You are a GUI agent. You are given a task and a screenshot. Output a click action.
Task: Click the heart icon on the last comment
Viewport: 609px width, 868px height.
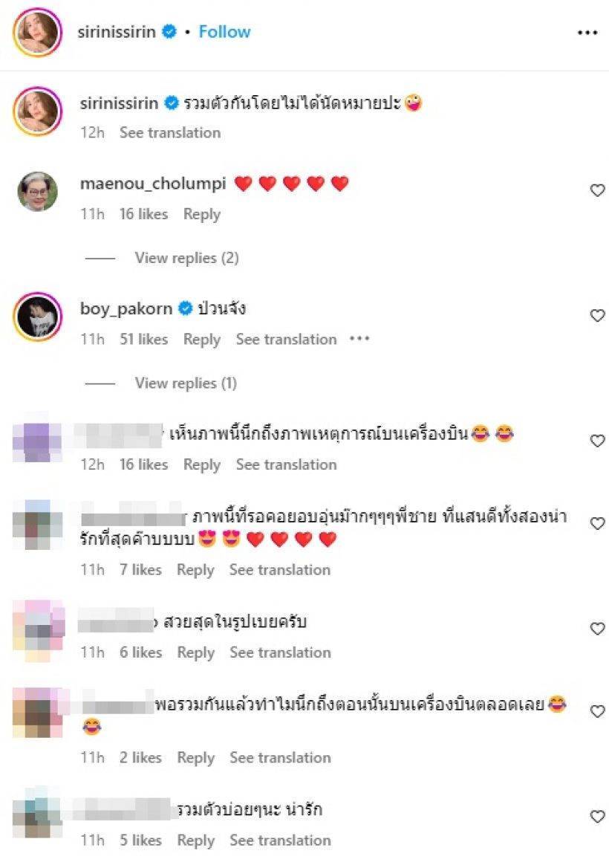coord(597,817)
